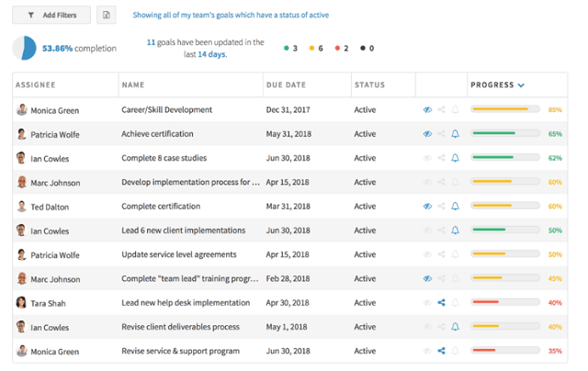Click the completion pie chart
Viewport: 588px width, 371px height.
pos(25,48)
